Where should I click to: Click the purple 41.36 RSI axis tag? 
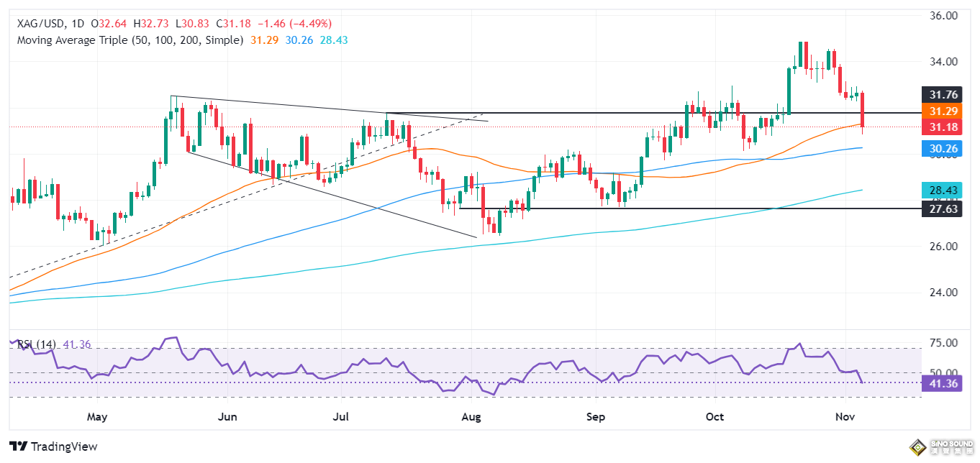coord(943,385)
